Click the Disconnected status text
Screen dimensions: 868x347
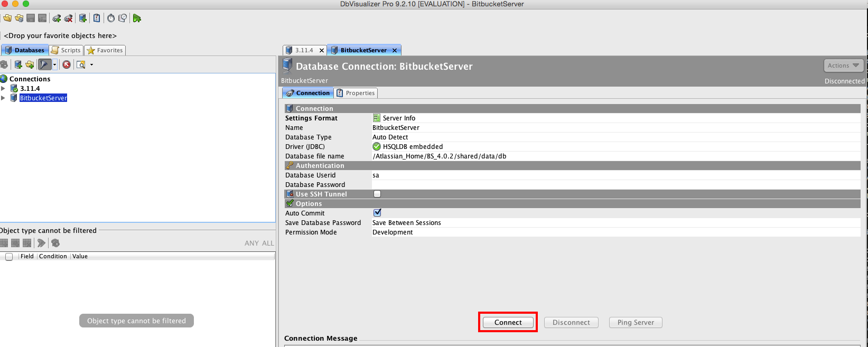click(844, 81)
